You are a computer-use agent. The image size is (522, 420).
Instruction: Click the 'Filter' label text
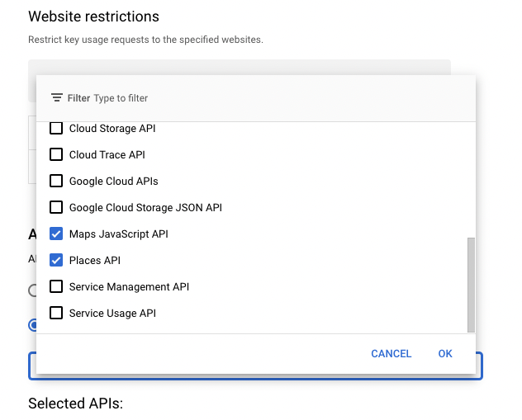[x=78, y=98]
